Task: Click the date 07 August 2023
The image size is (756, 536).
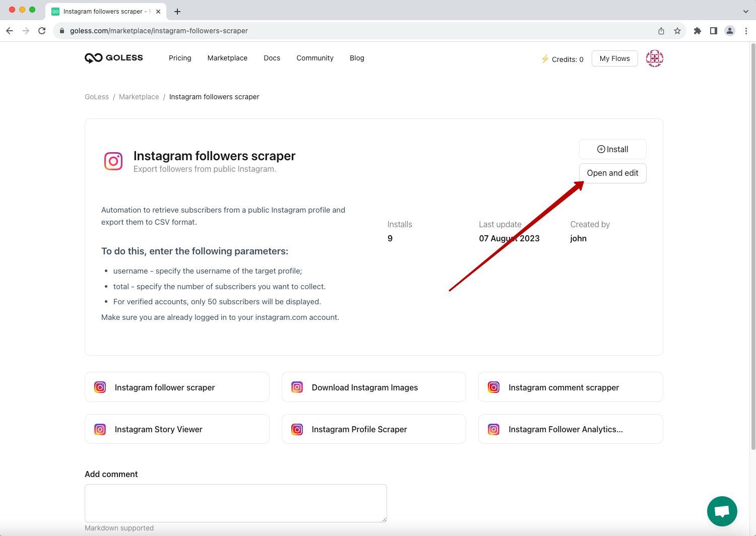Action: (509, 238)
